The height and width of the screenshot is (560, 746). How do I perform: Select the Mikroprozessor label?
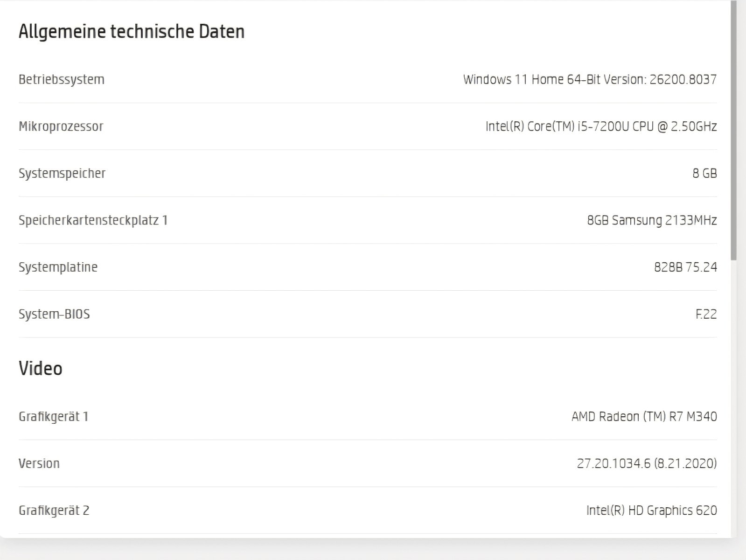pos(61,126)
